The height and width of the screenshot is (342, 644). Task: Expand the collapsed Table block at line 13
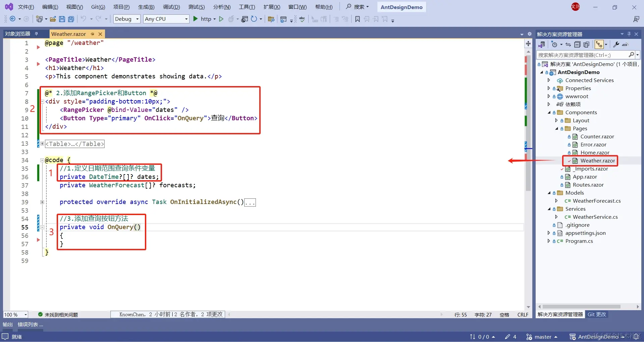point(42,143)
